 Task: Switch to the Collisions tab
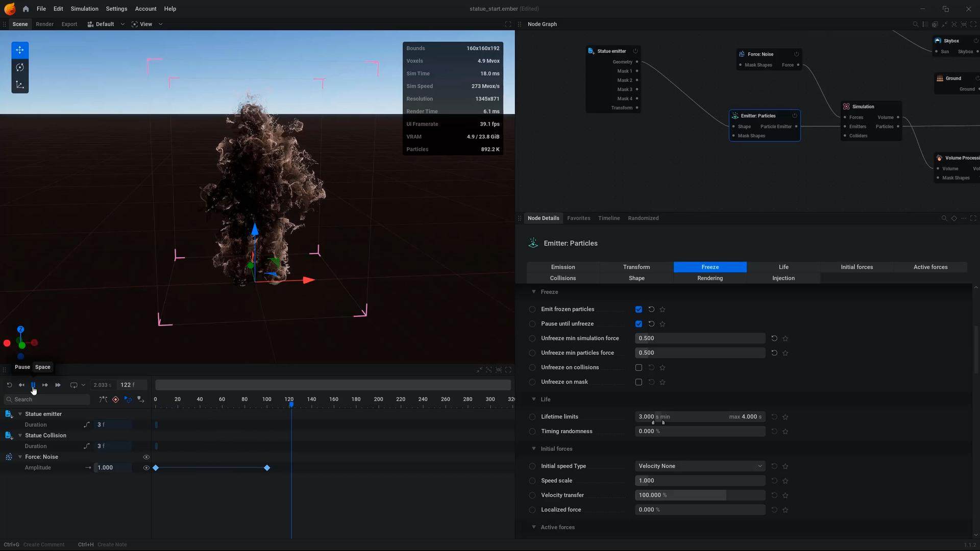pos(562,279)
